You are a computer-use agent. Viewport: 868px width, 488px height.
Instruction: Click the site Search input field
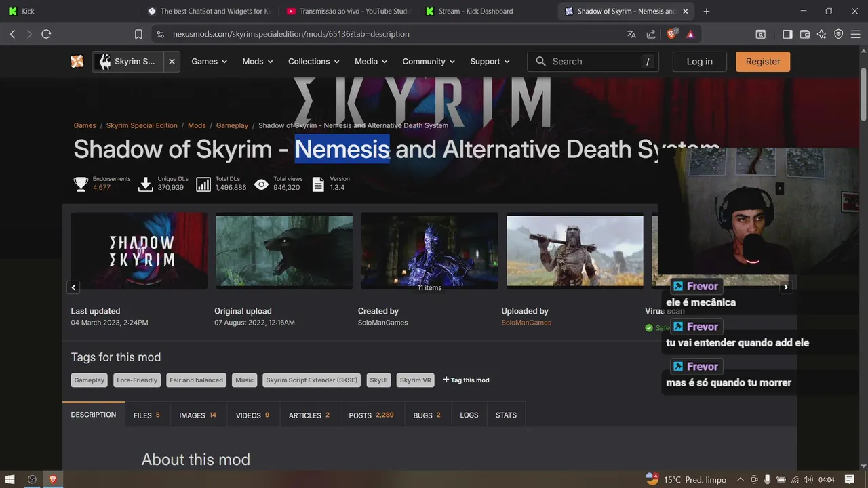pyautogui.click(x=593, y=62)
